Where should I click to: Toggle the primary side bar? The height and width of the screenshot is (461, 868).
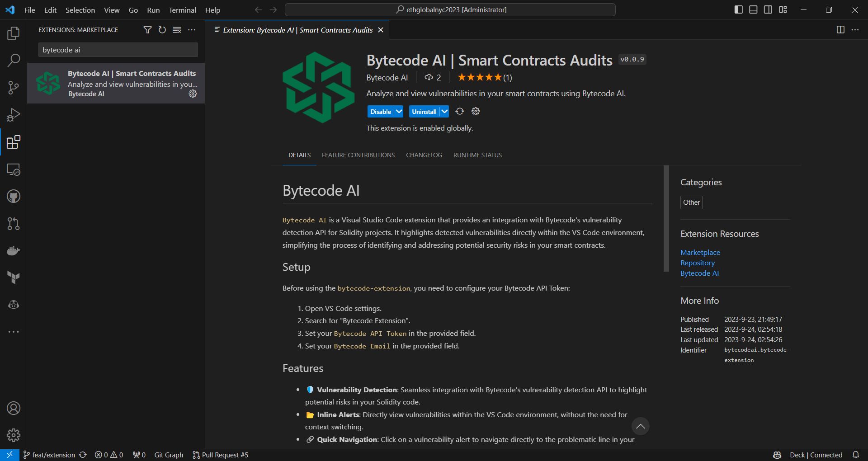(739, 9)
